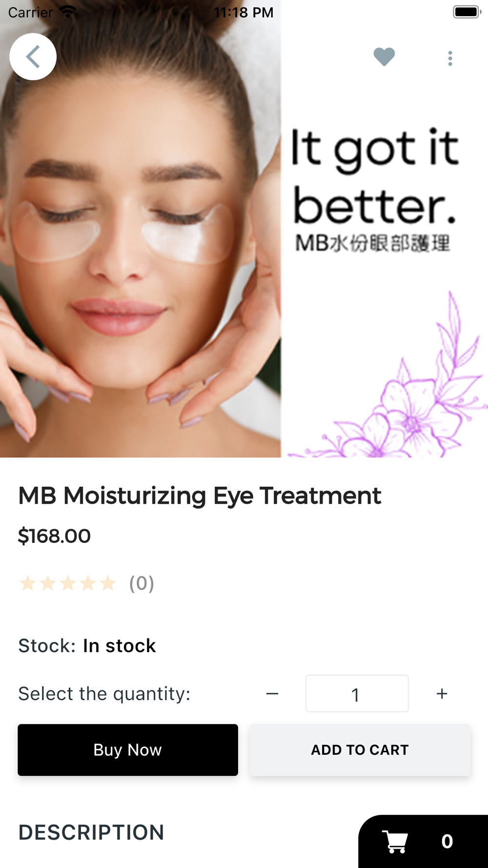The image size is (488, 868).
Task: Select the first rating star
Action: [x=28, y=583]
